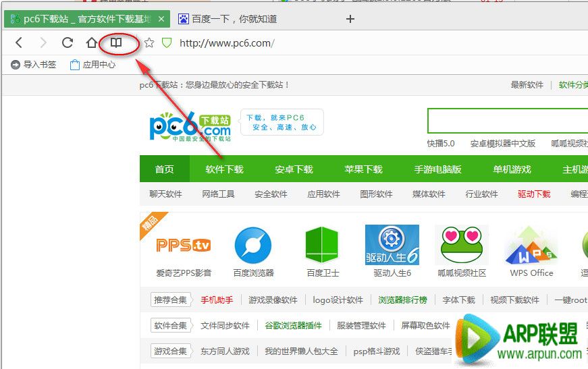This screenshot has width=588, height=369.
Task: Open the logo设计软件 link
Action: click(x=338, y=300)
